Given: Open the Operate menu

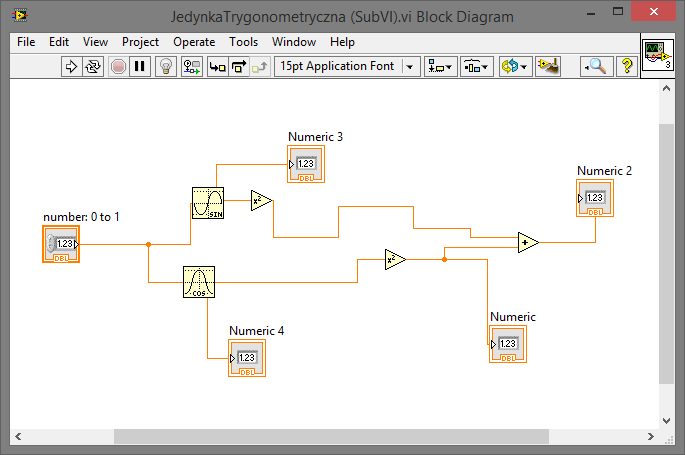Looking at the screenshot, I should [194, 42].
